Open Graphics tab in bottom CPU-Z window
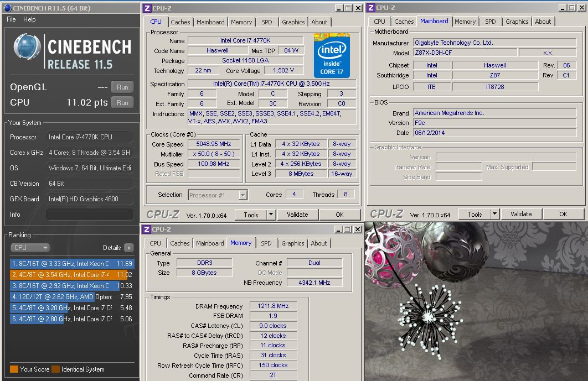 (x=292, y=243)
